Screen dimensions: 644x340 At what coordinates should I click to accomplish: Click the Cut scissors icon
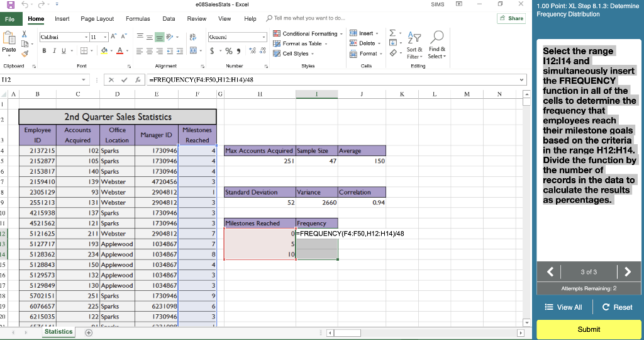tap(25, 34)
